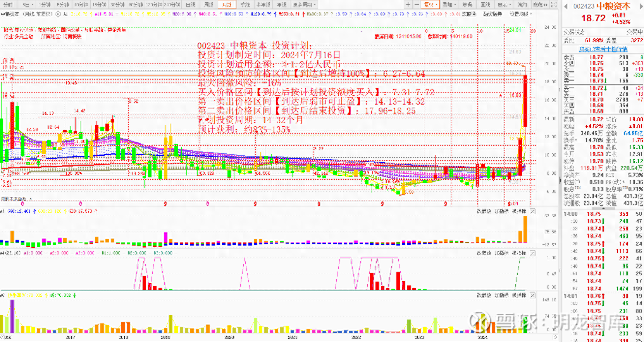Viewport: 644px width, 342px height.
Task: Switch to the 周线 weekly tab
Action: pos(209,5)
